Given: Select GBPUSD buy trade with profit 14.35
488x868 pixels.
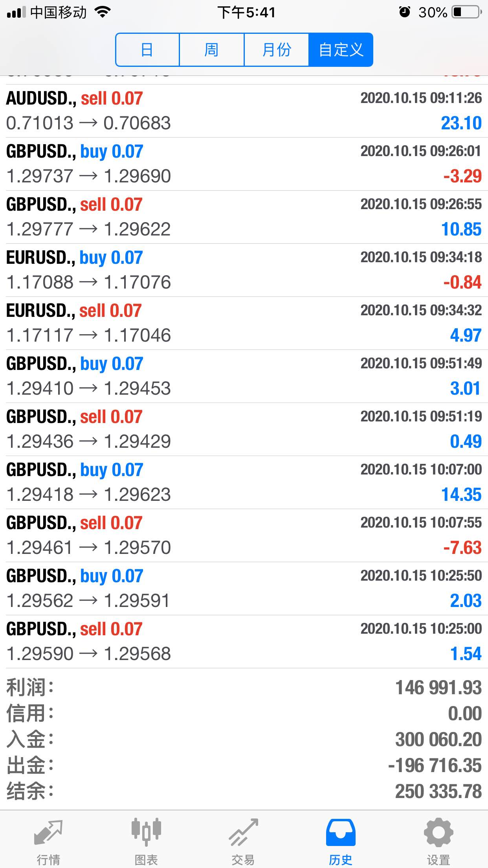Looking at the screenshot, I should tap(244, 482).
